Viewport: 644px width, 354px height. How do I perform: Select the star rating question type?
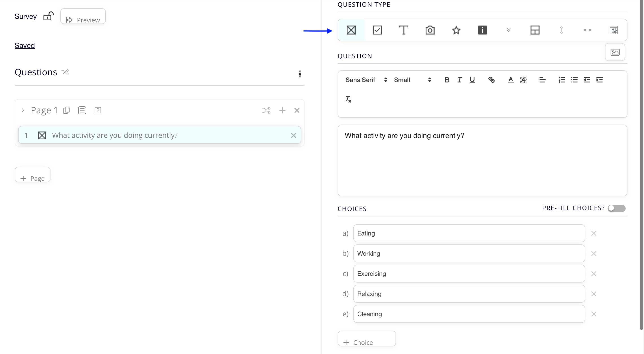(456, 30)
